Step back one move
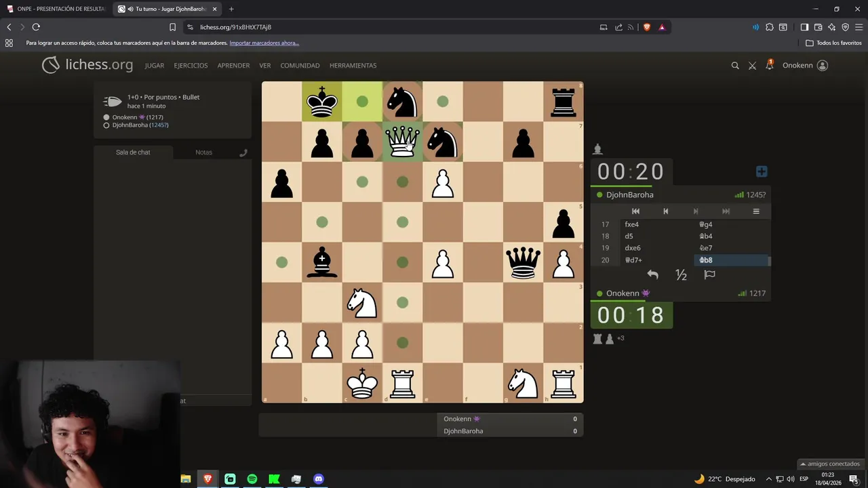The image size is (868, 488). pyautogui.click(x=665, y=211)
